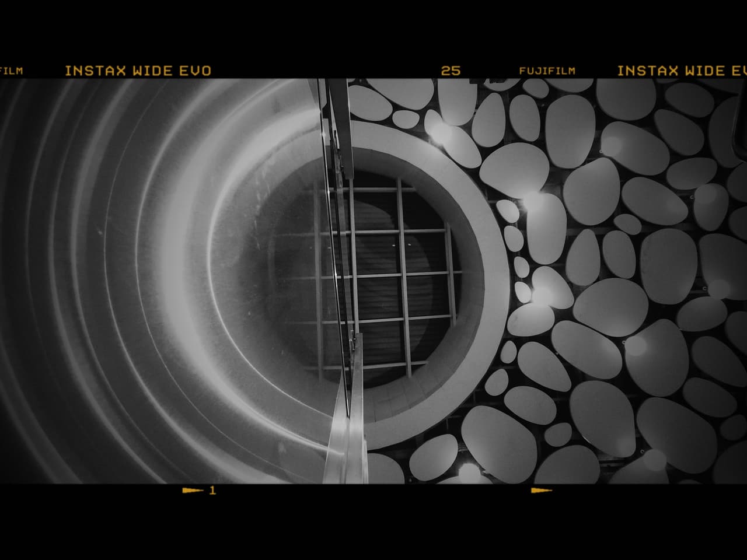Click the arrow marker without a number

(542, 491)
